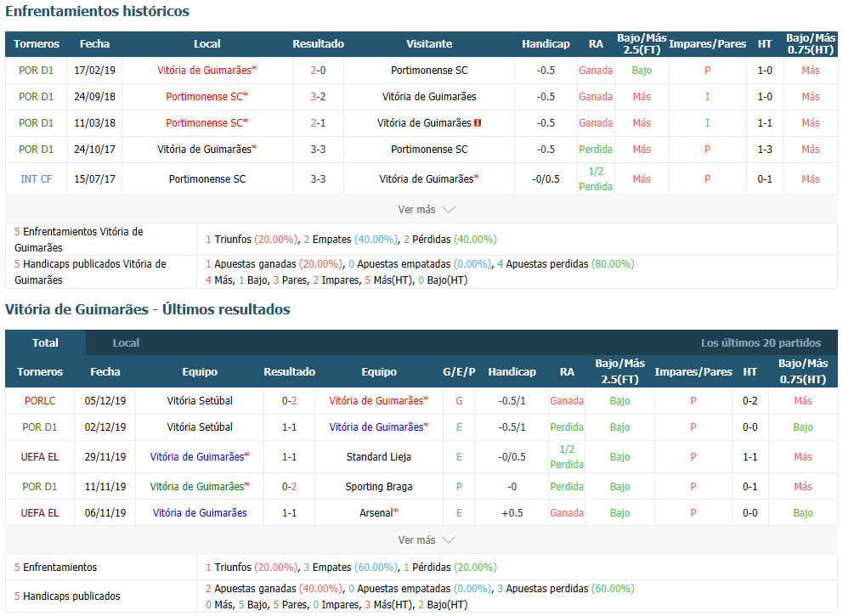The image size is (854, 616).
Task: Click the 2-0 result on 17/02/19
Action: pos(318,71)
